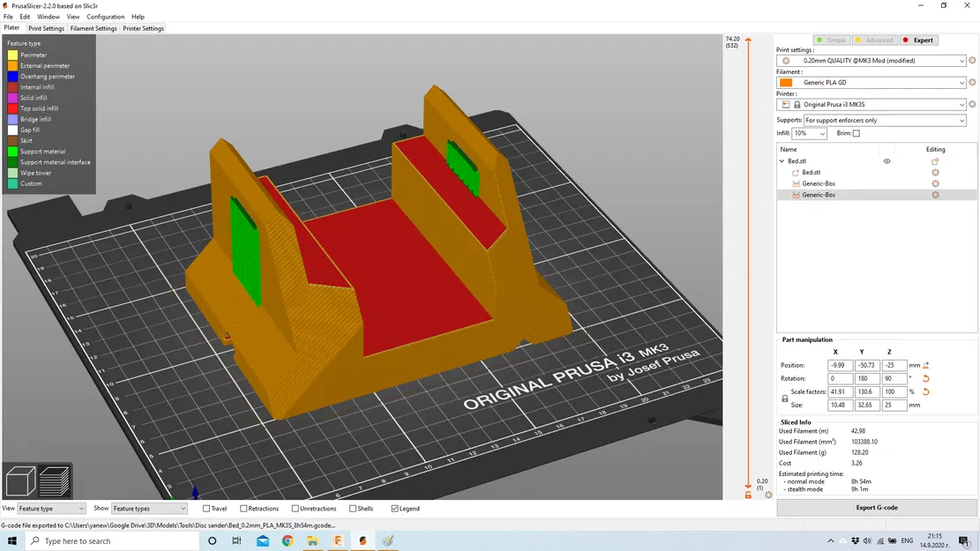
Task: Open the Show Feature types dropdown
Action: coord(149,509)
